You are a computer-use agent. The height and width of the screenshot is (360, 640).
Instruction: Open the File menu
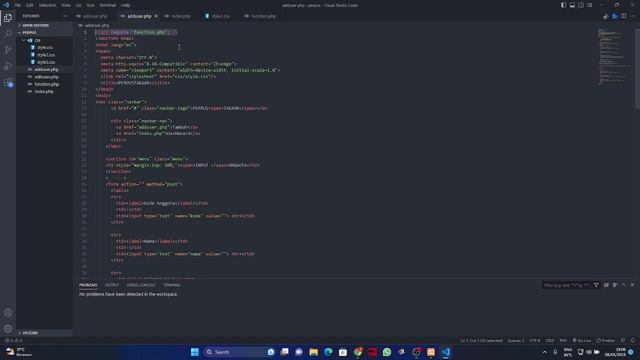(x=18, y=5)
